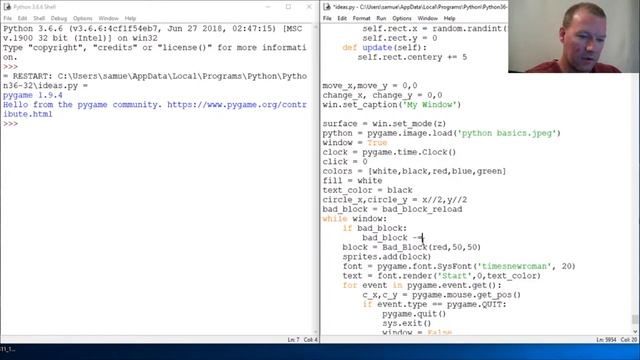
Task: Click 'for event in pygame.event.get():' line
Action: [422, 285]
